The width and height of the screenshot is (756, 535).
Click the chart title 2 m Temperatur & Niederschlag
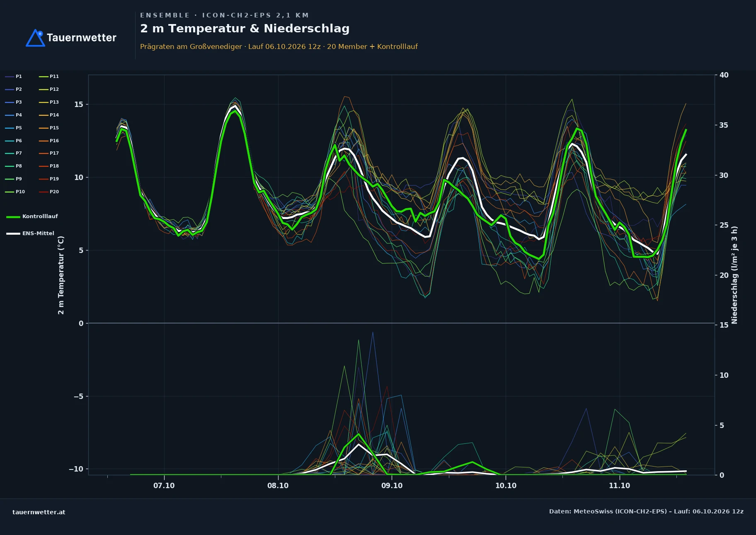[x=245, y=29]
